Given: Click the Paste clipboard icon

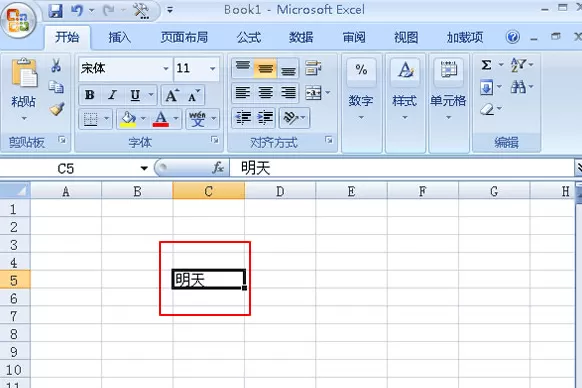Looking at the screenshot, I should (x=24, y=73).
